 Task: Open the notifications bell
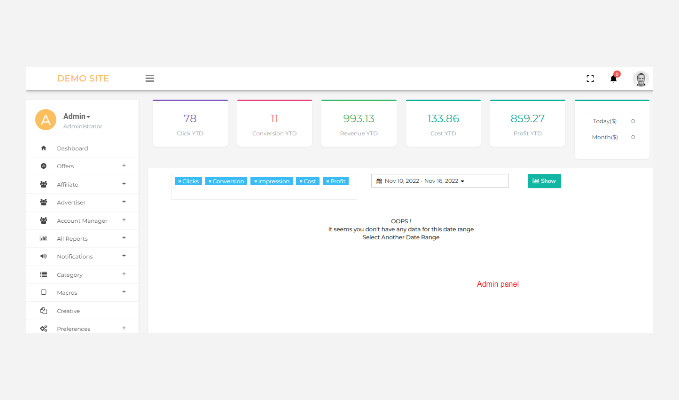pos(614,78)
